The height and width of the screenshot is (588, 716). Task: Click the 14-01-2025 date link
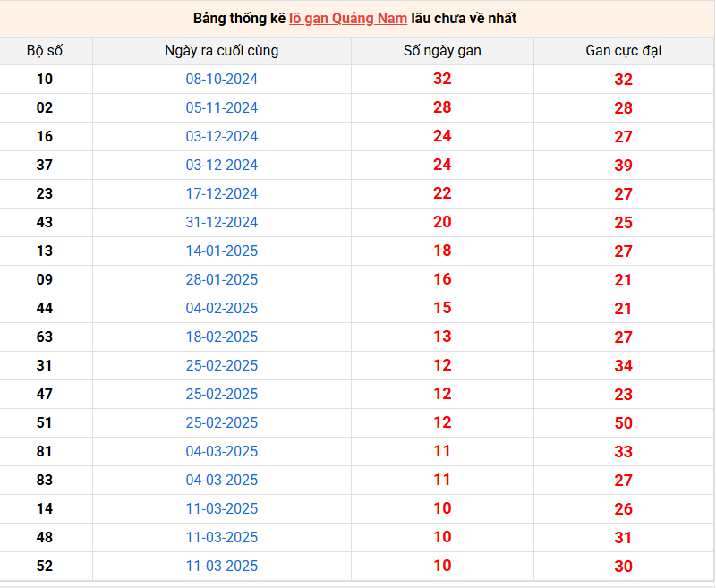pos(222,251)
